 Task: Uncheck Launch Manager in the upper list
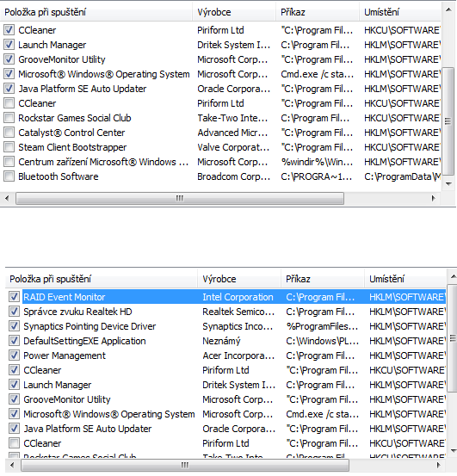pyautogui.click(x=9, y=44)
